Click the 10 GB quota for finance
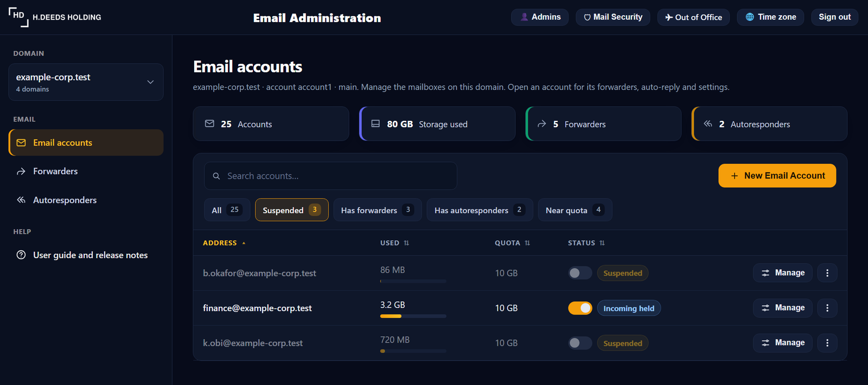 pyautogui.click(x=506, y=308)
